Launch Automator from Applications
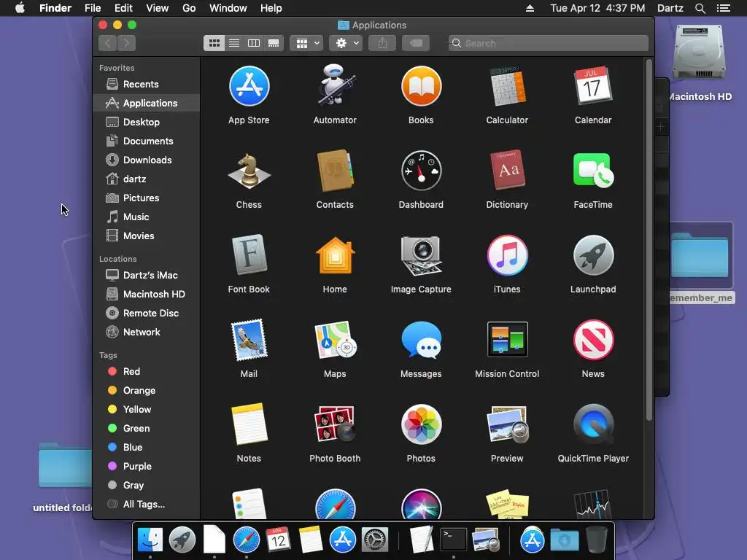The height and width of the screenshot is (560, 747). (335, 86)
